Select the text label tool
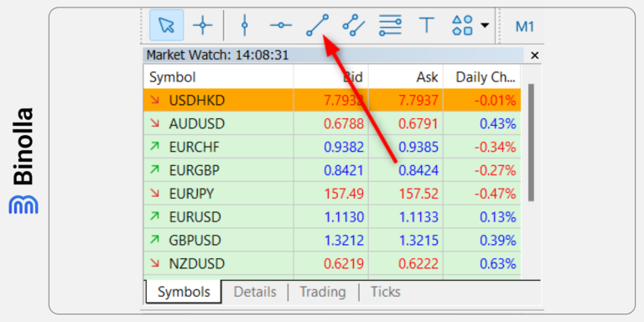This screenshot has width=644, height=322. click(x=426, y=25)
